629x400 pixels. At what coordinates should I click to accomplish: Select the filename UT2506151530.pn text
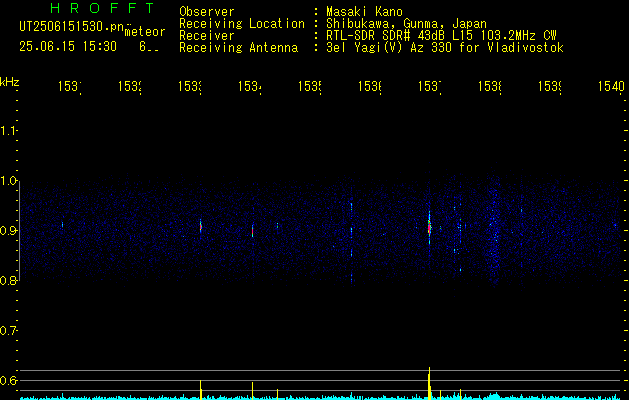pos(72,27)
